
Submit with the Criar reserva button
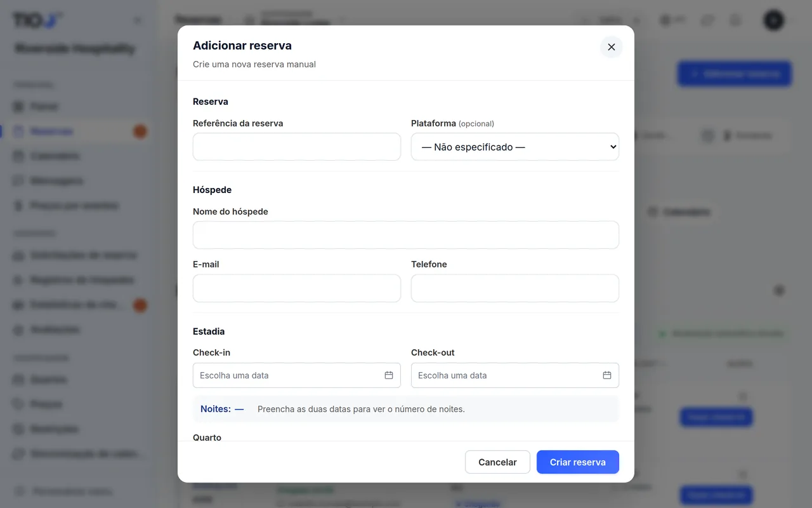tap(578, 462)
